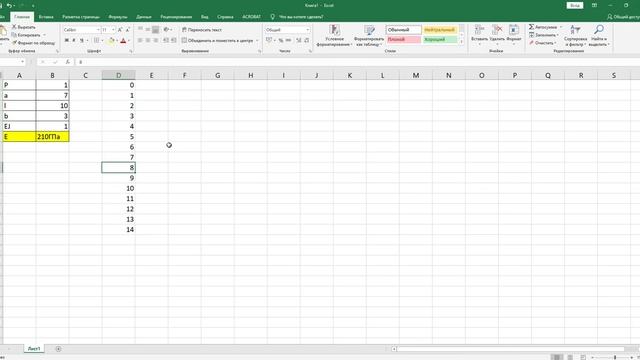Apply Обычный cell style
Image resolution: width=640 pixels, height=360 pixels.
(x=404, y=30)
